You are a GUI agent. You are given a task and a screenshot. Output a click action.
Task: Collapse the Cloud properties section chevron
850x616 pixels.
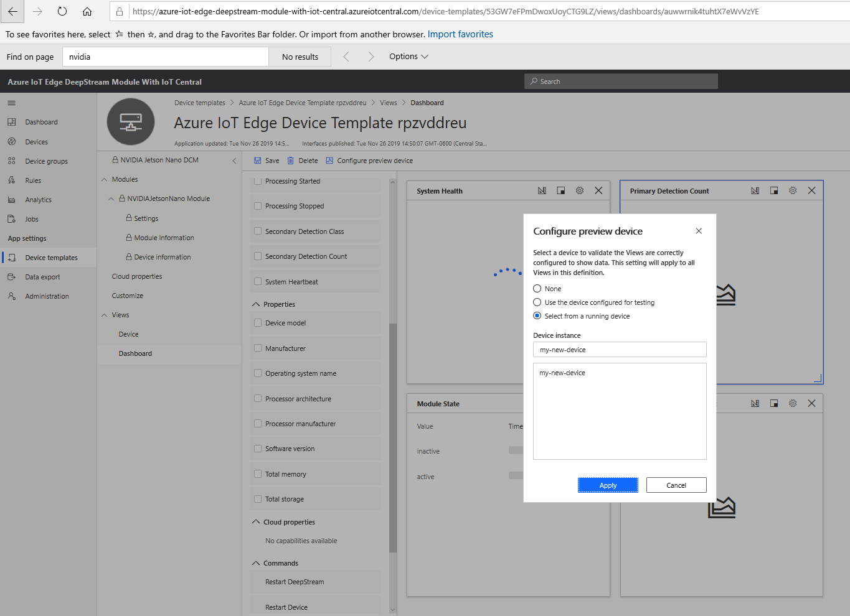click(256, 522)
